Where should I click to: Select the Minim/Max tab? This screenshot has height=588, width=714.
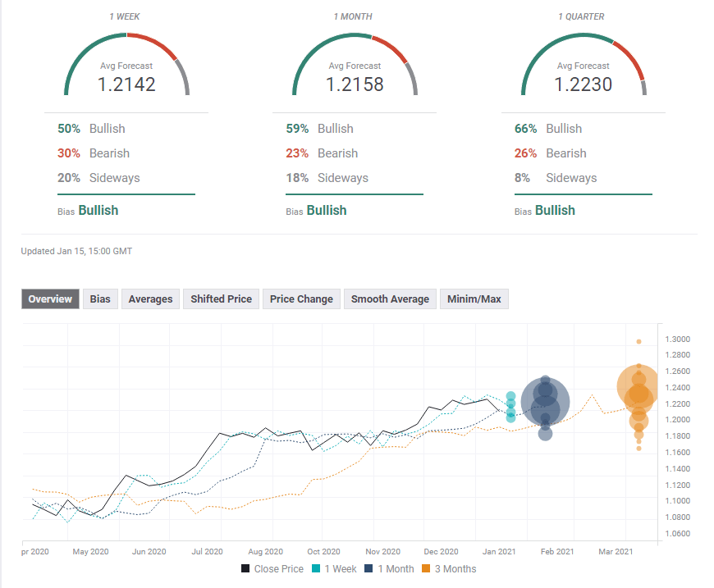tap(474, 299)
